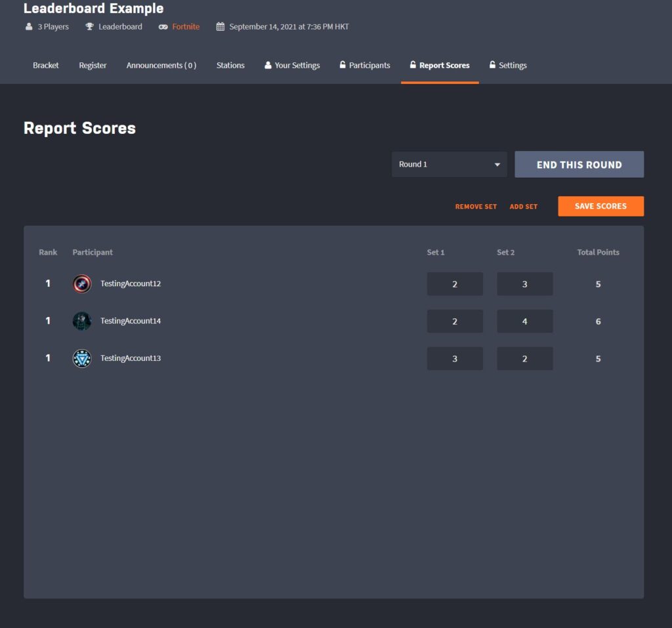
Task: Click the calendar icon before the date
Action: click(220, 27)
